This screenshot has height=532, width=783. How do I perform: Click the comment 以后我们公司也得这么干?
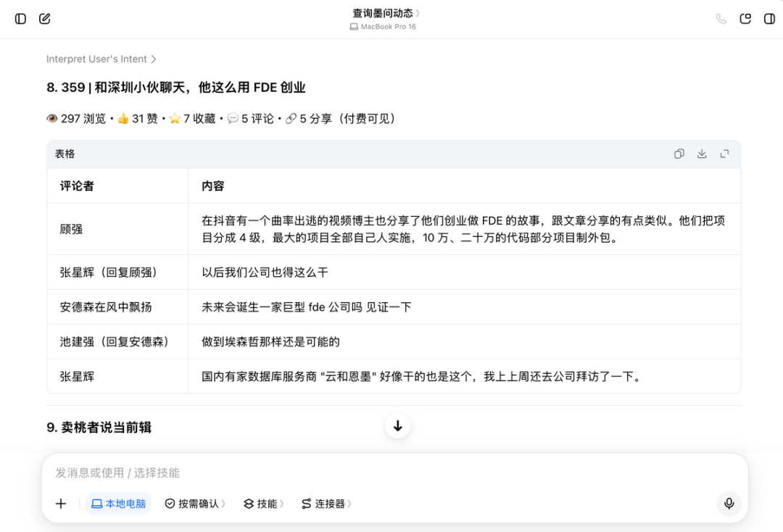point(265,272)
